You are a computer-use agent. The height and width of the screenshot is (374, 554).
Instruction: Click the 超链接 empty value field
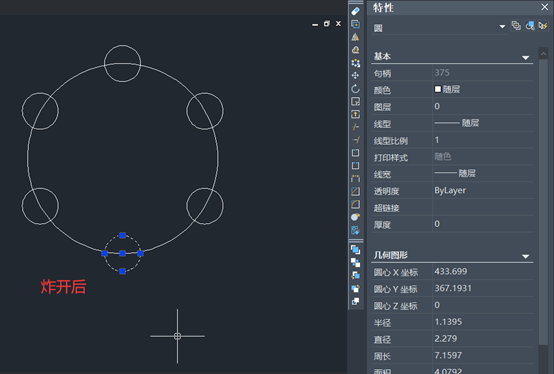tap(483, 207)
